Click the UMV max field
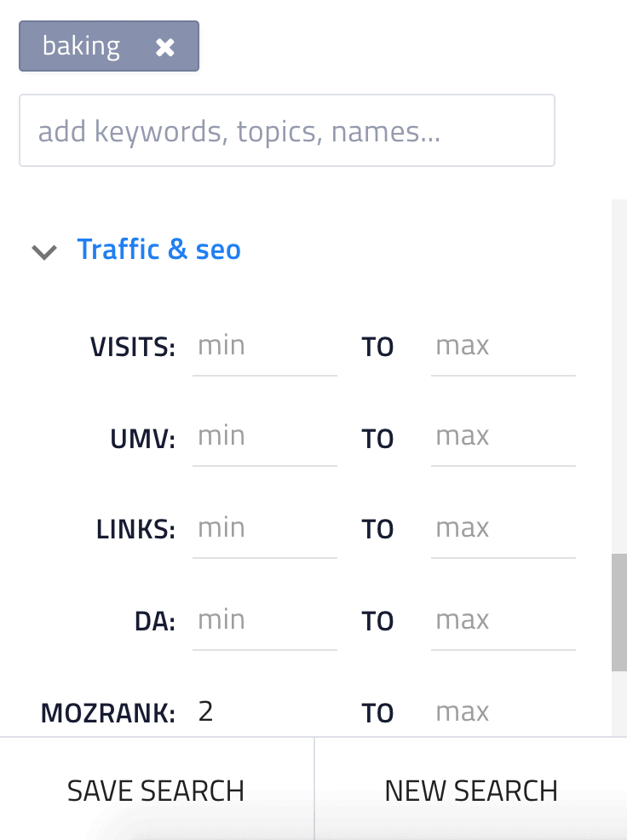 point(503,437)
